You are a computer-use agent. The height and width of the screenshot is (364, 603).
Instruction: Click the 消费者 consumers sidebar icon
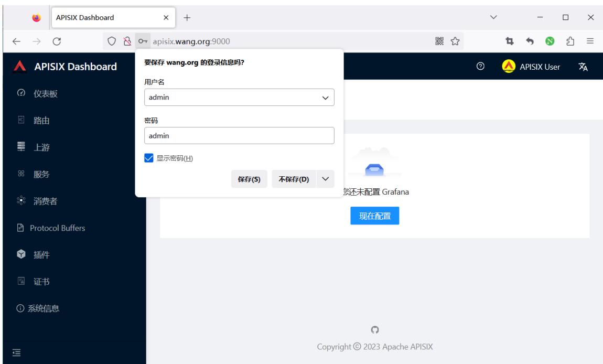click(x=21, y=200)
